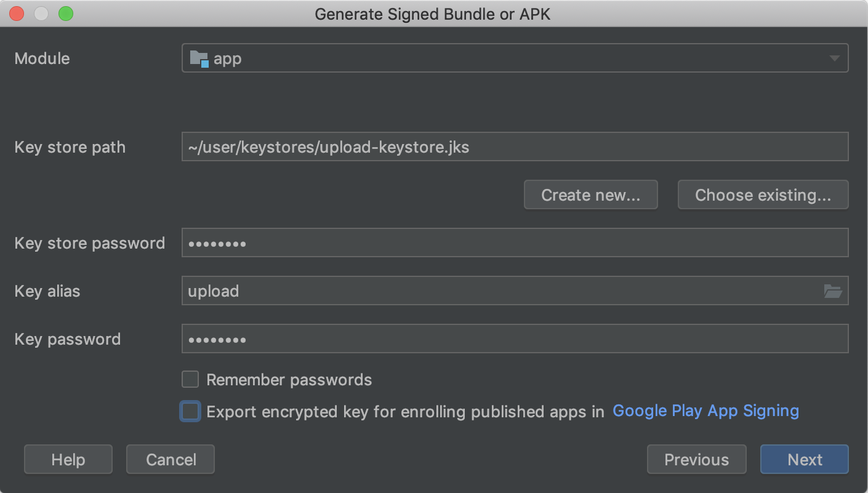
Task: Click the folder browse icon in Key alias field
Action: tap(834, 291)
